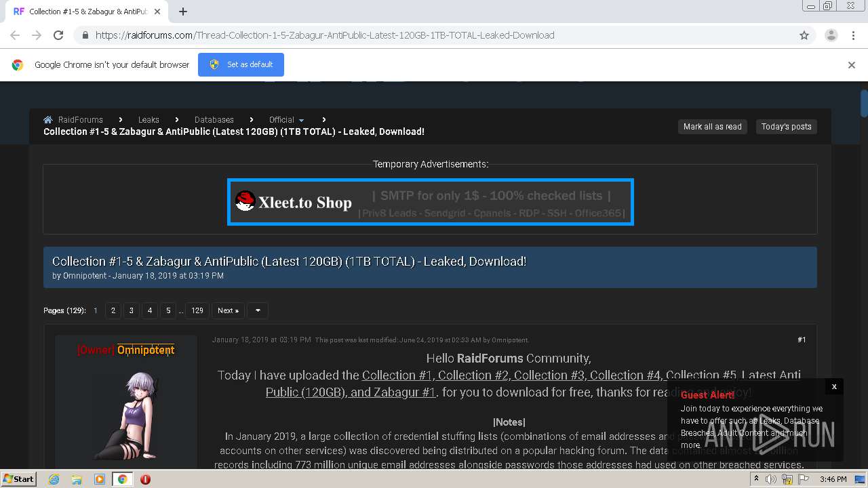This screenshot has height=488, width=868.
Task: Go to page 2 of the thread
Action: 113,310
